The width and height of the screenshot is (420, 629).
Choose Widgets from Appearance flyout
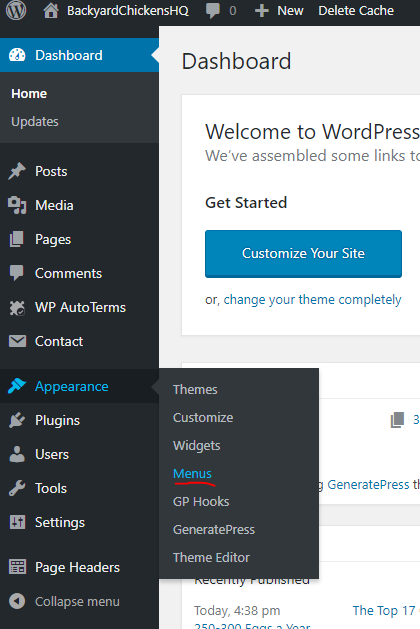click(x=197, y=446)
